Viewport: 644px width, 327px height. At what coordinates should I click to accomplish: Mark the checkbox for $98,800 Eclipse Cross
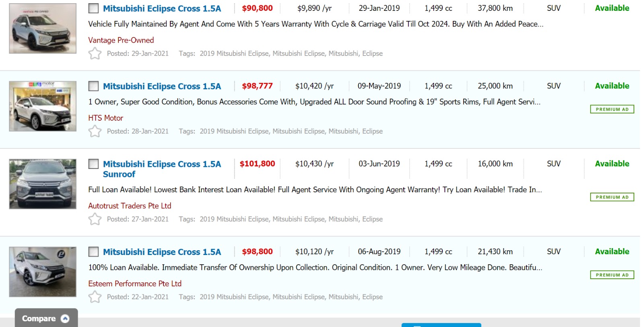pos(93,252)
